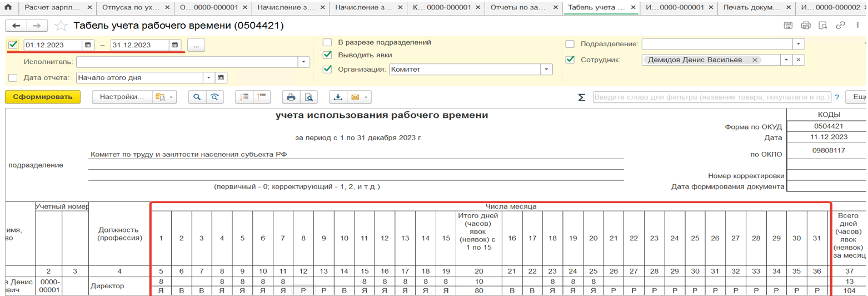Viewport: 868px width, 296px height.
Task: Expand the 'Организация' combo box arrow
Action: [547, 70]
